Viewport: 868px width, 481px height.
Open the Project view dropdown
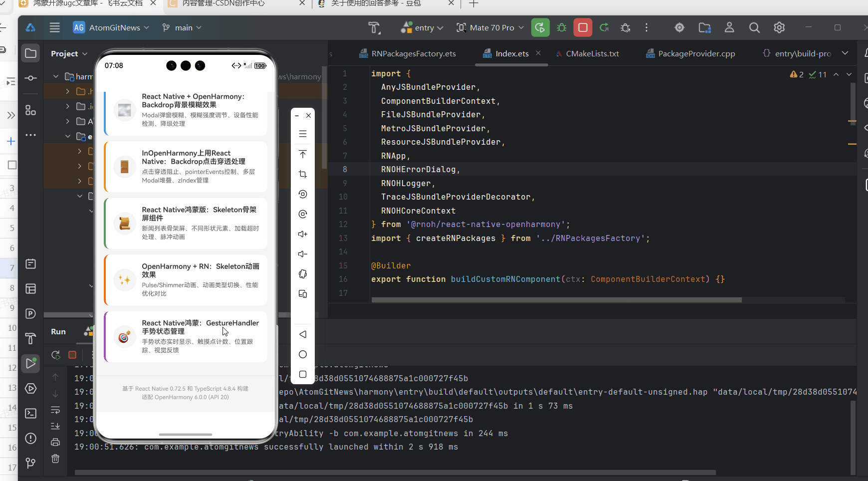(69, 53)
